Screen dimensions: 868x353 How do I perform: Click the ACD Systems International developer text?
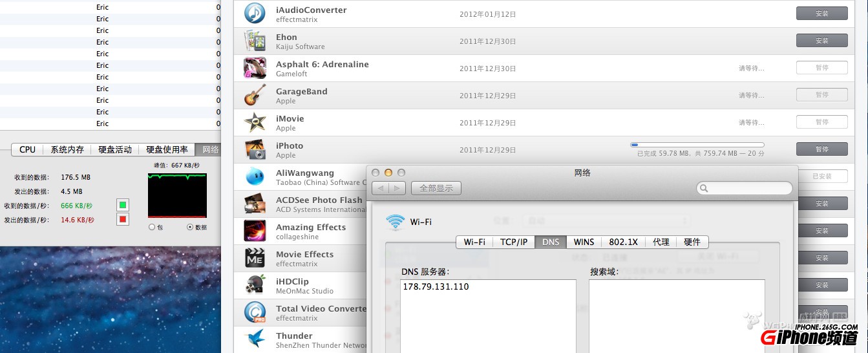click(x=321, y=209)
